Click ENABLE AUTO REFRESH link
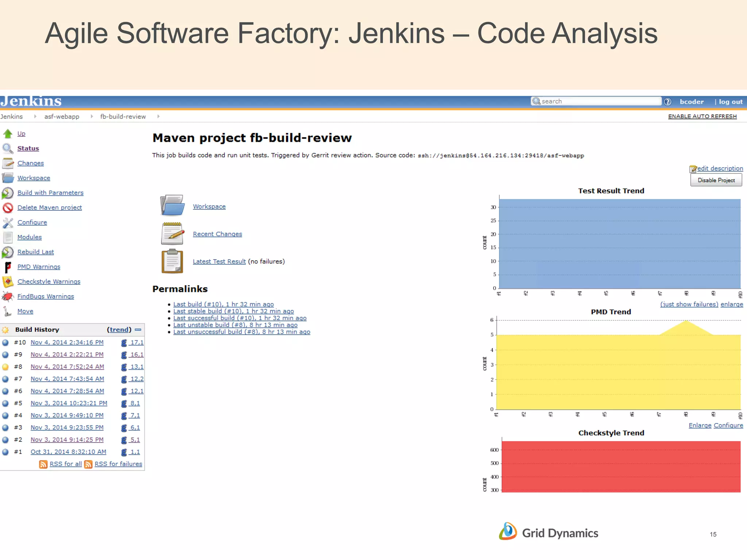Image resolution: width=747 pixels, height=560 pixels. [x=702, y=116]
